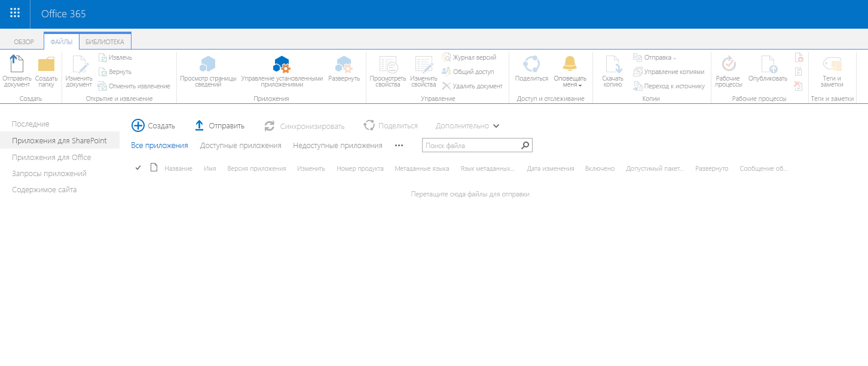Sort by the Название column header
Screen dimensions: 868x366
click(x=178, y=168)
